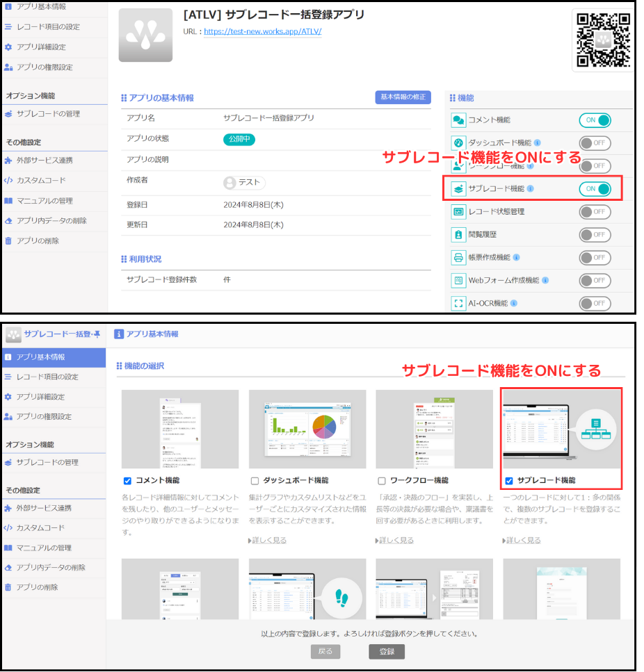The width and height of the screenshot is (644, 672).
Task: Turn on the AI-OCR機能 toggle
Action: (x=595, y=304)
